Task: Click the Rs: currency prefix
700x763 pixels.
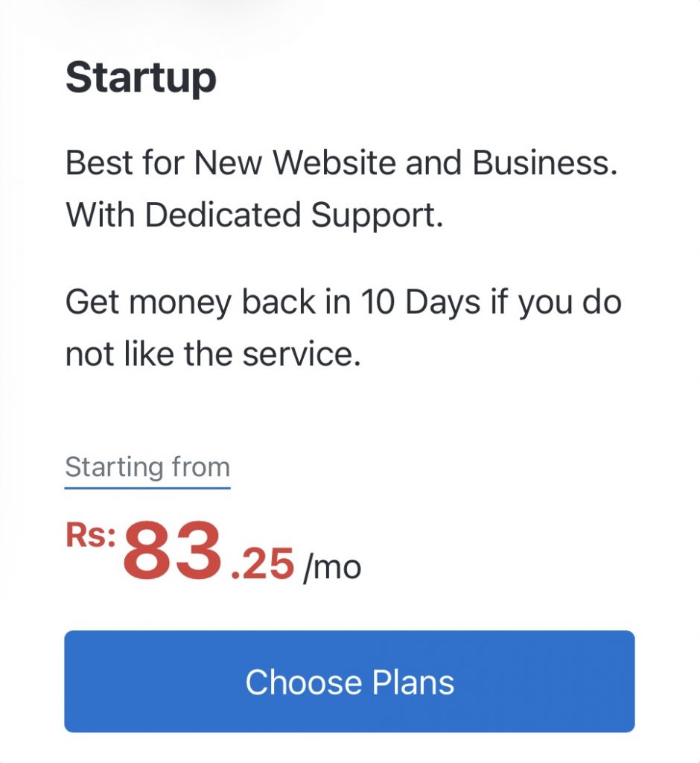Action: click(x=91, y=535)
